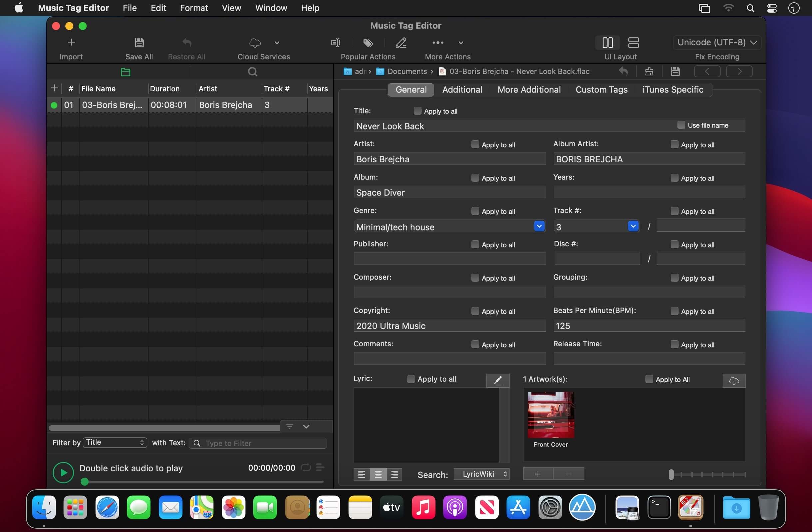Click the Save All disk icon
Viewport: 812px width, 532px height.
click(x=139, y=42)
